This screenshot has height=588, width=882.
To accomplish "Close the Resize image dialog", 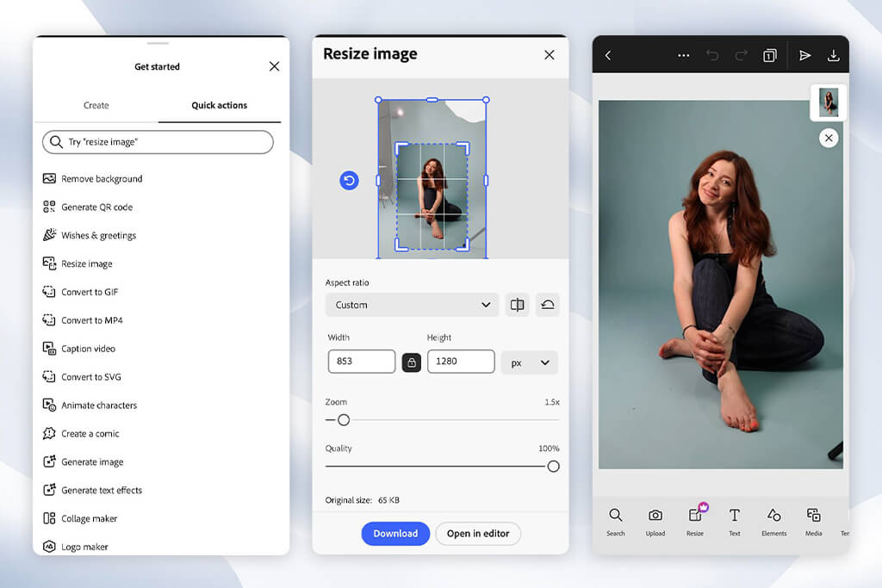I will [549, 54].
